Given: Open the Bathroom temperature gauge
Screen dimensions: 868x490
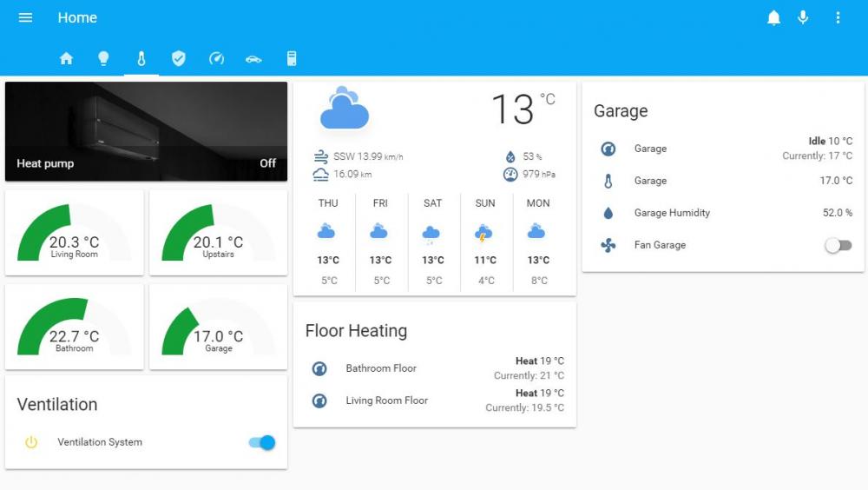Looking at the screenshot, I should 74,327.
